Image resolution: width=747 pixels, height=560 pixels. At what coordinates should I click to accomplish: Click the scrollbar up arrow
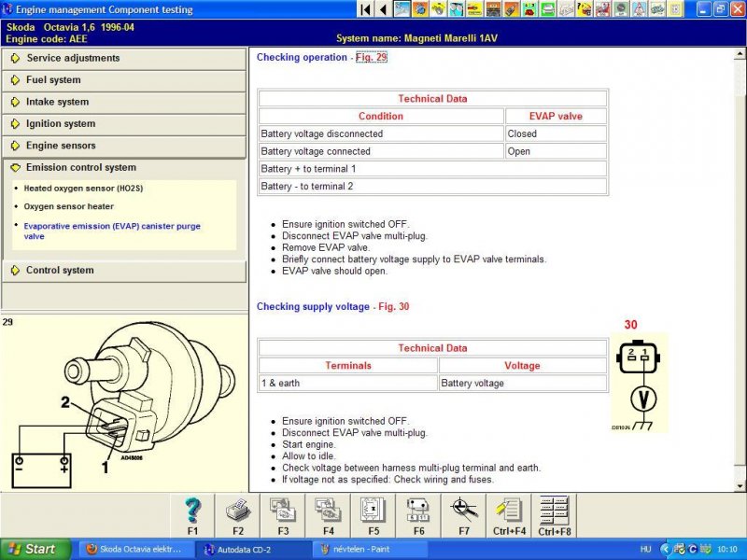coord(740,54)
